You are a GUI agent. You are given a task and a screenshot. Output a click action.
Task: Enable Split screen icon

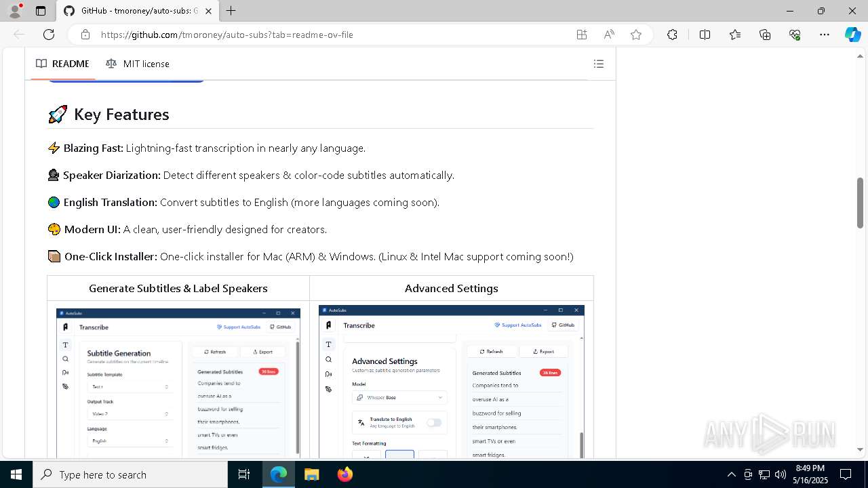click(x=705, y=35)
